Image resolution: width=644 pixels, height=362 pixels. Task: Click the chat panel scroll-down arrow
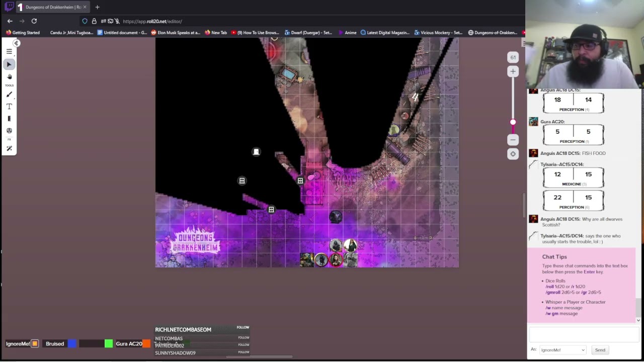point(638,320)
